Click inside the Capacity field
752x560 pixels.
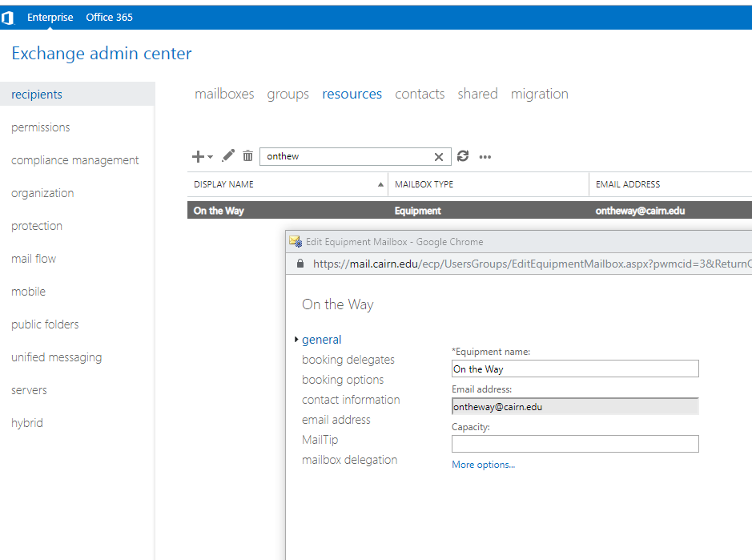click(574, 443)
